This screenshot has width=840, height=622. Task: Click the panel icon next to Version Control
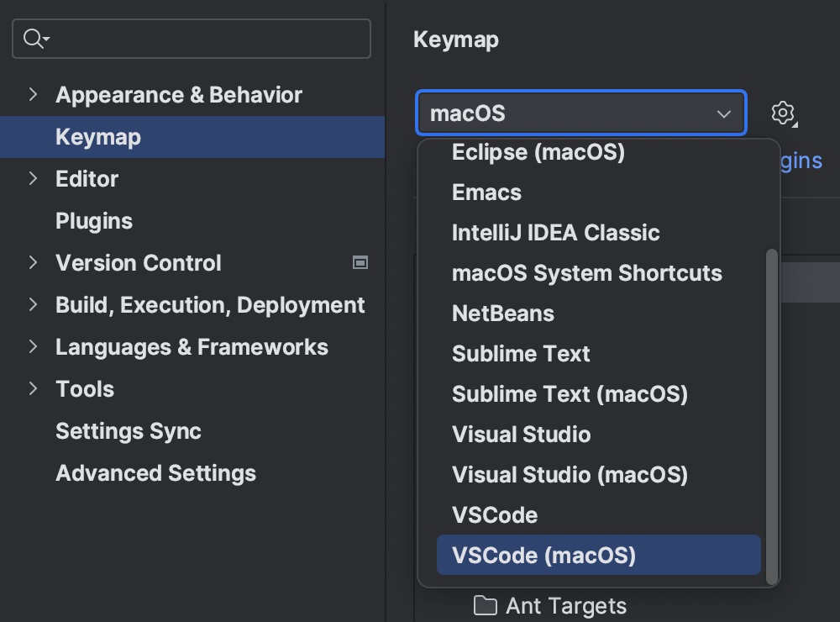[x=360, y=263]
